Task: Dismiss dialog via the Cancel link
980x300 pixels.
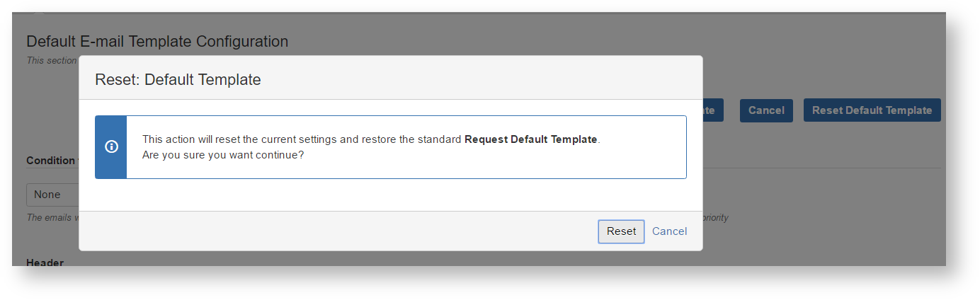Action: tap(669, 231)
